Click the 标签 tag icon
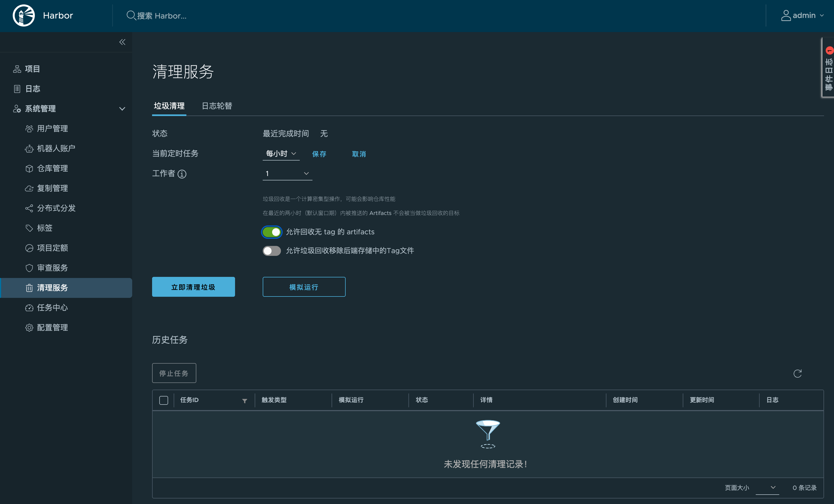 [29, 228]
